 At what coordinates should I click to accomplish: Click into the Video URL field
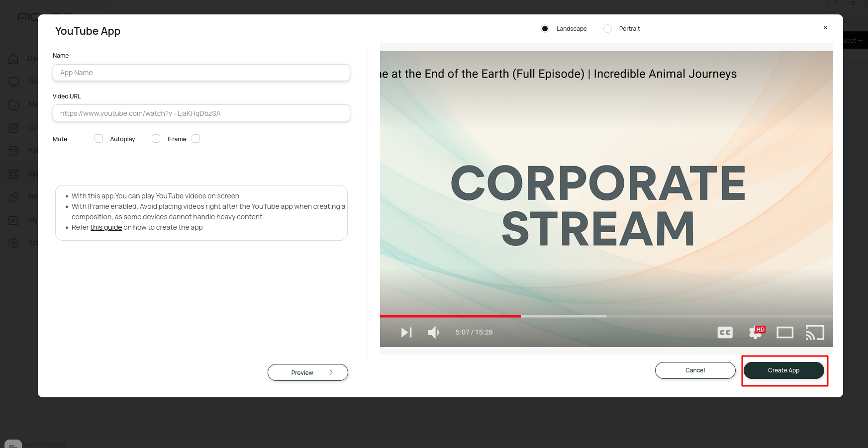[x=201, y=113]
